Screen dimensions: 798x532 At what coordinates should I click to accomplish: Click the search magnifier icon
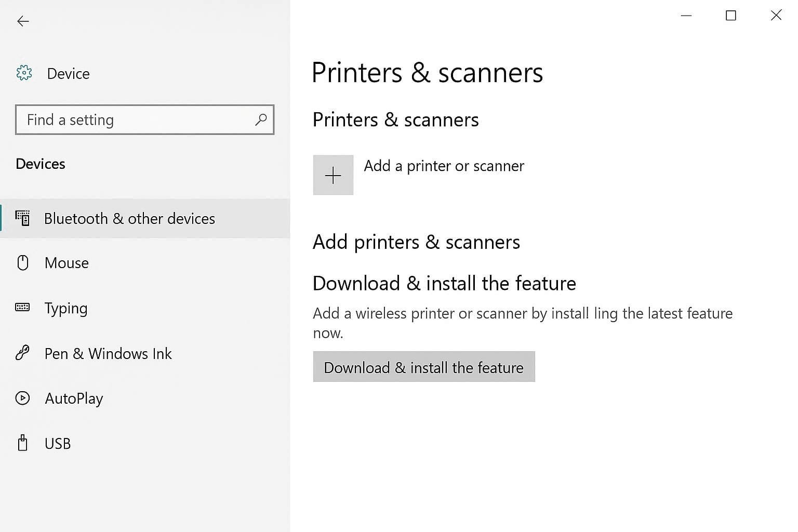261,120
